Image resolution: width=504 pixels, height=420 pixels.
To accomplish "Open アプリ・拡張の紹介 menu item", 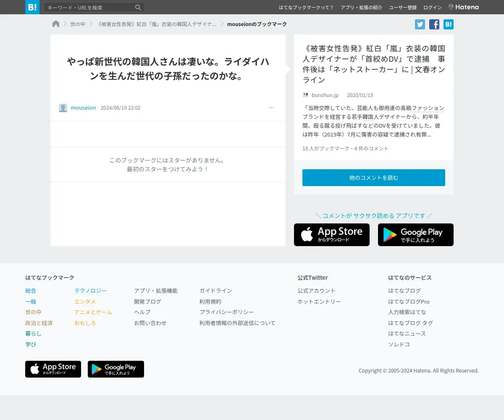I will [x=362, y=8].
